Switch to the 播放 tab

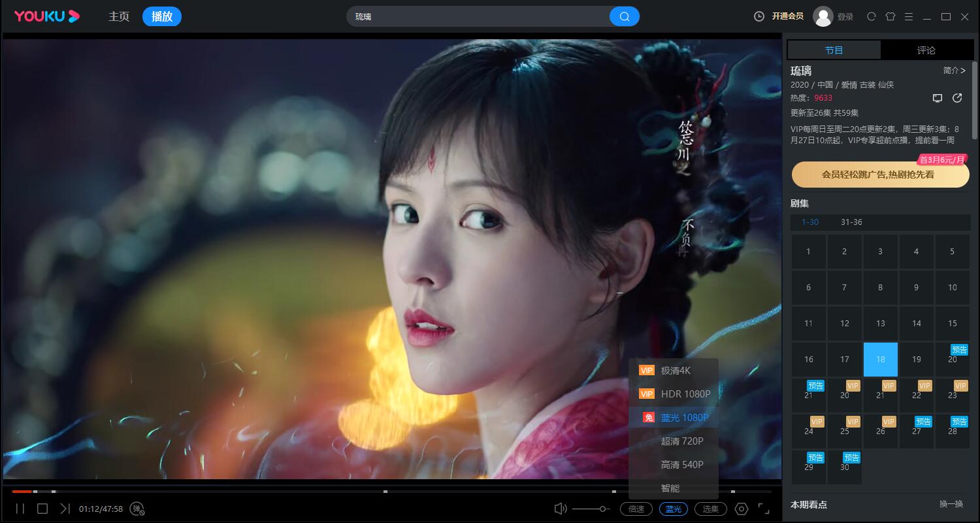click(x=162, y=16)
